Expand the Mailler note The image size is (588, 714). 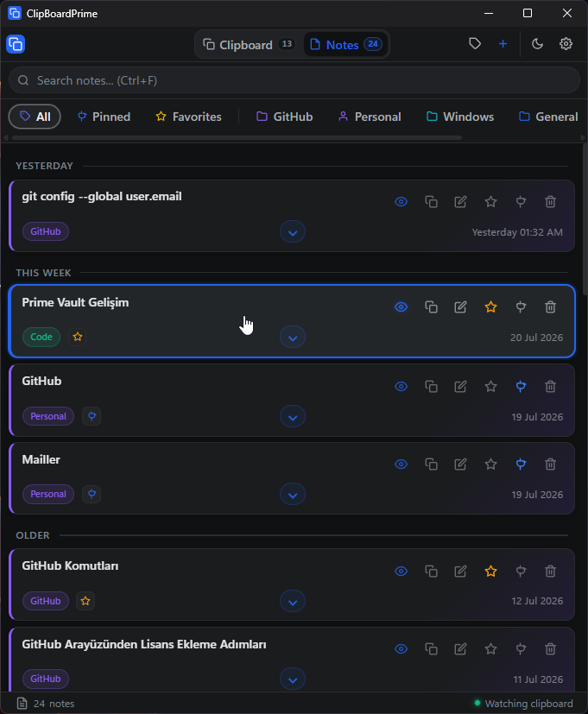(x=293, y=494)
